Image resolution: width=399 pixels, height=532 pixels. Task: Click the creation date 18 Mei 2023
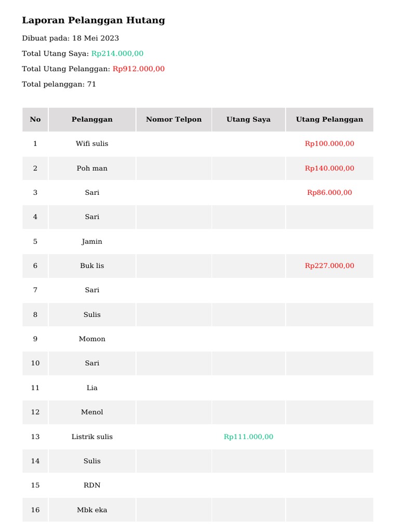[96, 38]
